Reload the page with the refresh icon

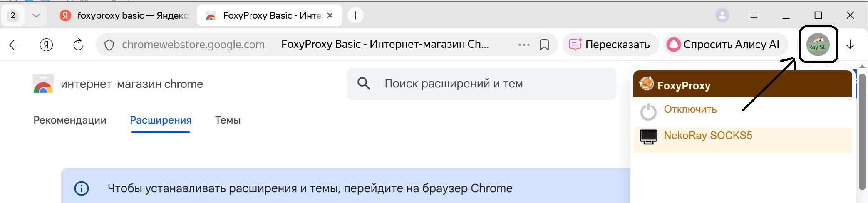tap(78, 45)
